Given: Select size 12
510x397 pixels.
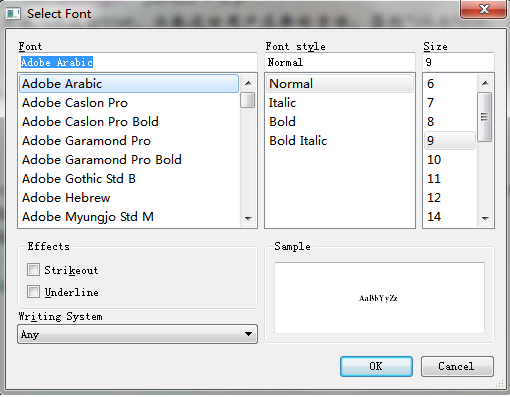Looking at the screenshot, I should coord(450,198).
